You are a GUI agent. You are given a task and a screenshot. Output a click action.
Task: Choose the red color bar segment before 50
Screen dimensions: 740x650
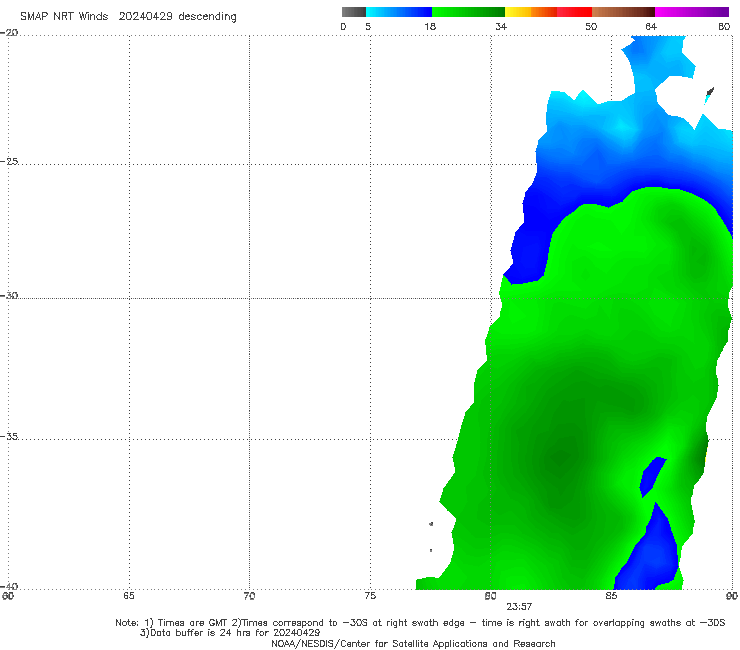pos(574,12)
